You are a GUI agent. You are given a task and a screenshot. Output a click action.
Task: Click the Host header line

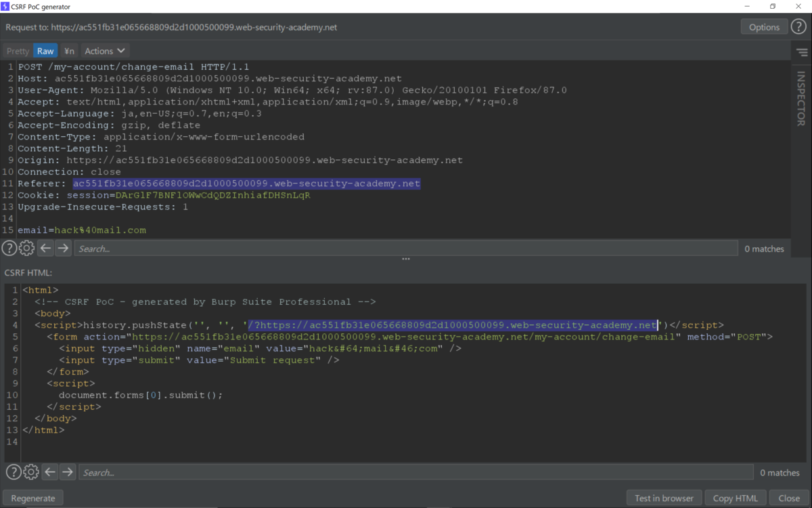210,79
